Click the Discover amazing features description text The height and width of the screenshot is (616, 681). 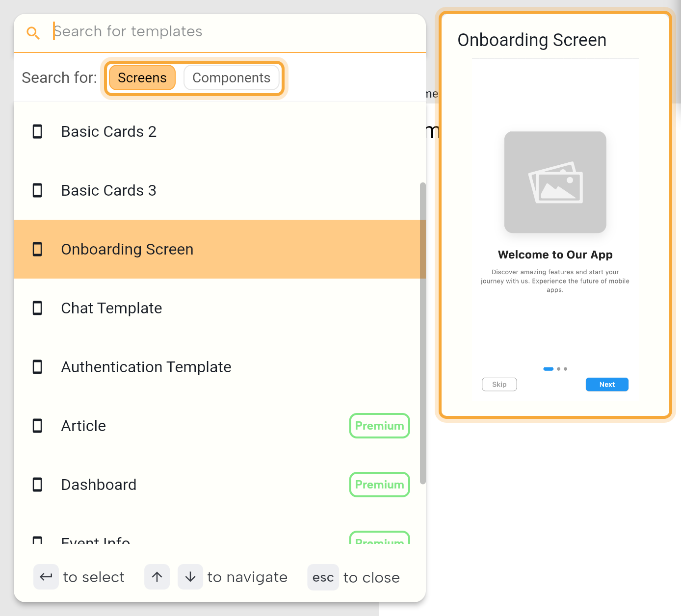(555, 281)
